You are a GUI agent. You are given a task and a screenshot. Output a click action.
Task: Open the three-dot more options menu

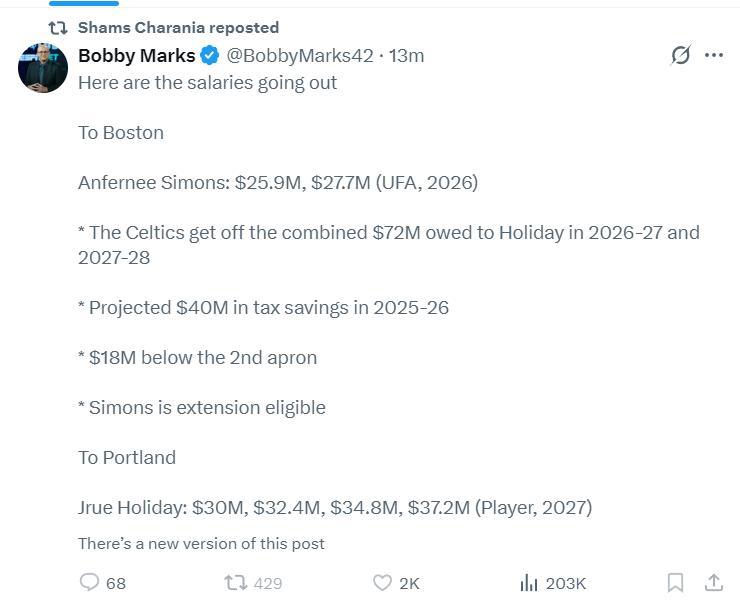713,56
